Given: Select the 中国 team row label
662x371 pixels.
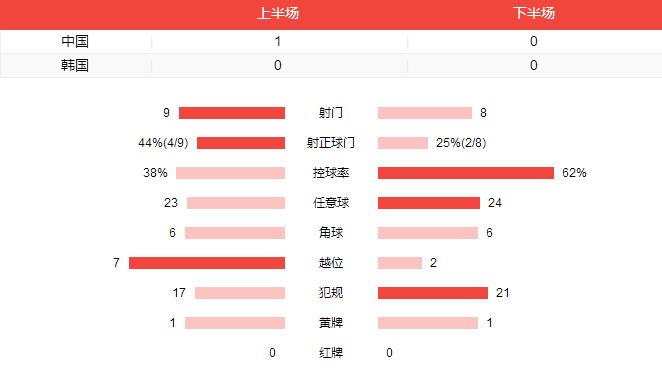Looking at the screenshot, I should 75,41.
